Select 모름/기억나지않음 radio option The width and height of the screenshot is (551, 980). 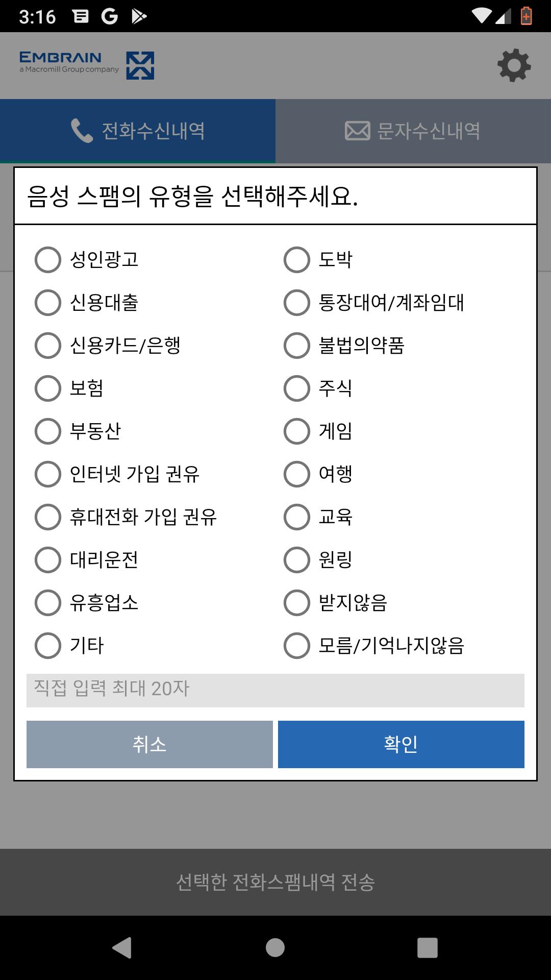pyautogui.click(x=297, y=645)
